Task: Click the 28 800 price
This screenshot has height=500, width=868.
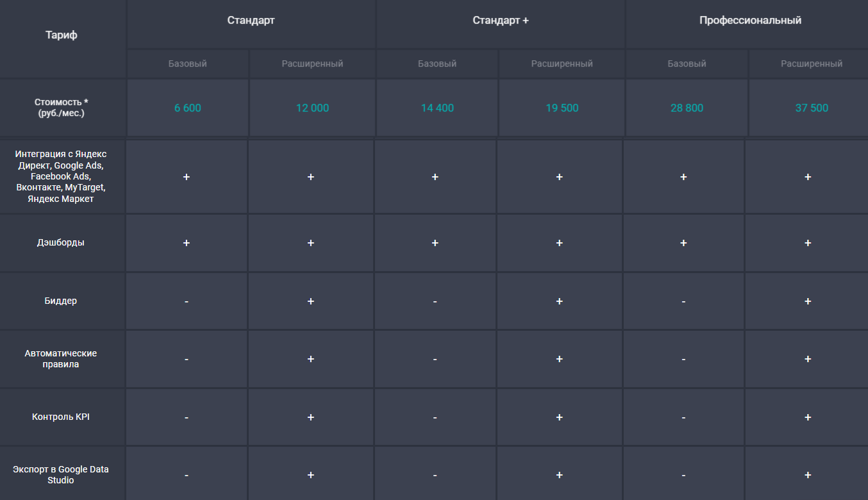Action: (687, 108)
